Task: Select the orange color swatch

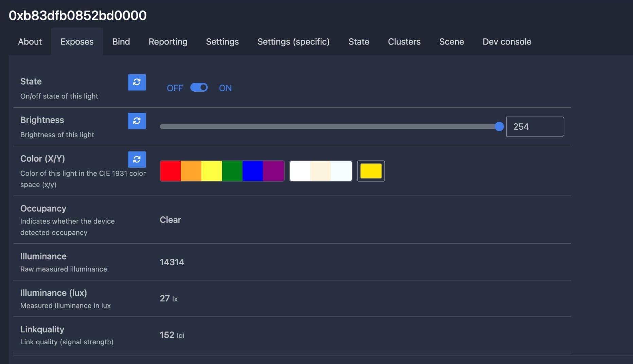Action: point(191,171)
